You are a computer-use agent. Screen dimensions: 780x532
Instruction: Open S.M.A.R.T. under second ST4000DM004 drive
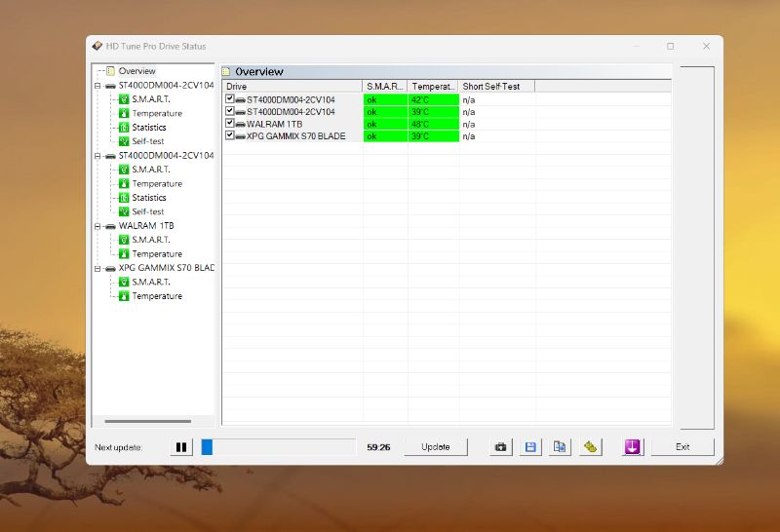[x=151, y=170]
